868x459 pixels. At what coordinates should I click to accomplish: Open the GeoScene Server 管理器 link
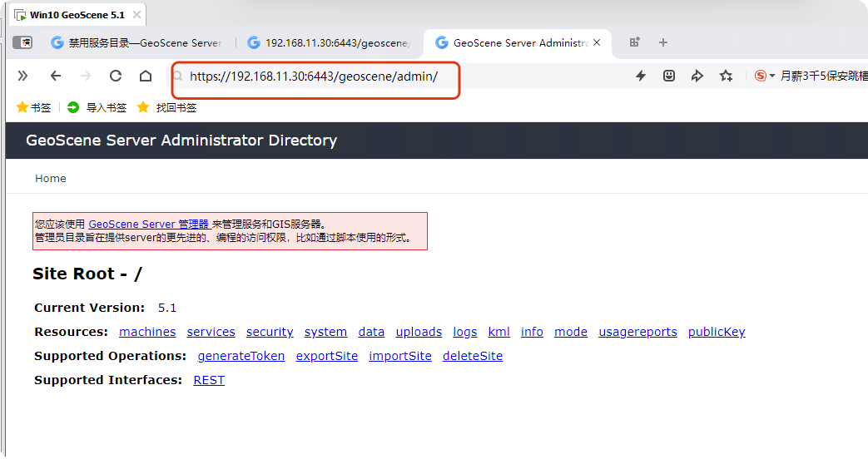pyautogui.click(x=149, y=224)
